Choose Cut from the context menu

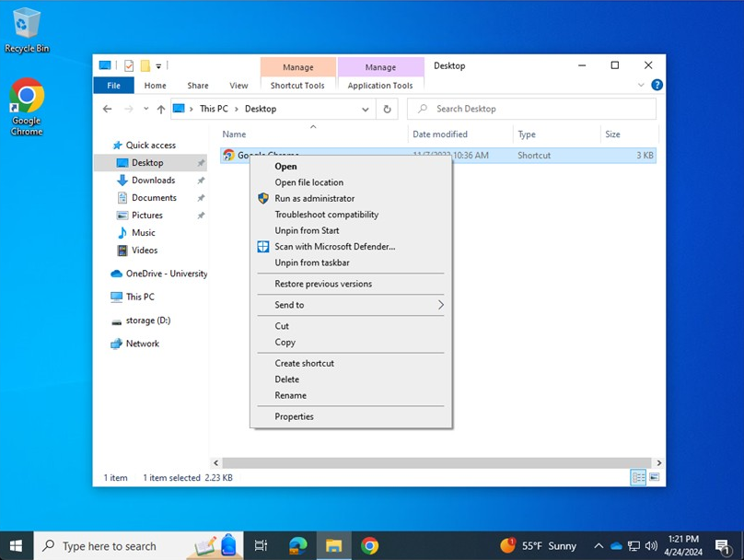[x=351, y=326]
